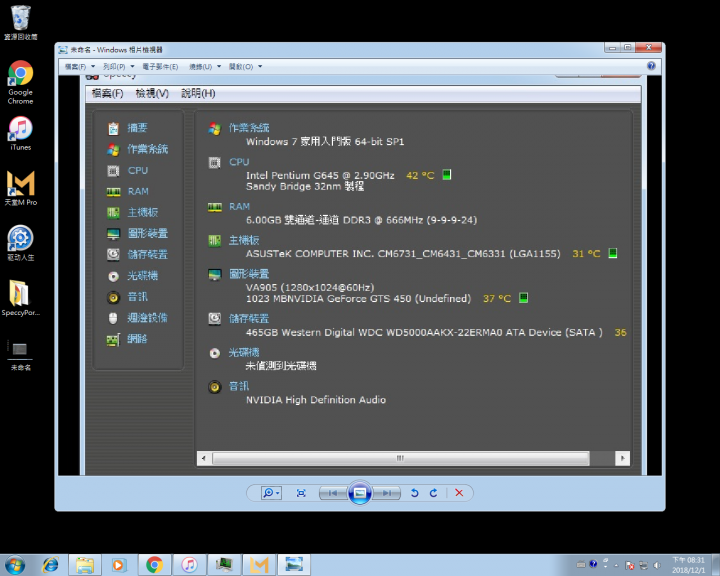Screen dimensions: 720x576
Task: Select the Google Chrome desktop shortcut
Action: tap(21, 82)
